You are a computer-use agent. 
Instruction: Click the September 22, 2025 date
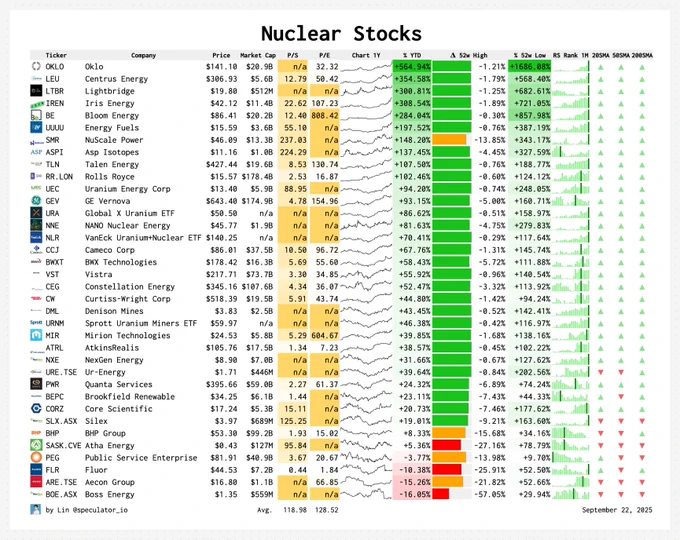[617, 510]
